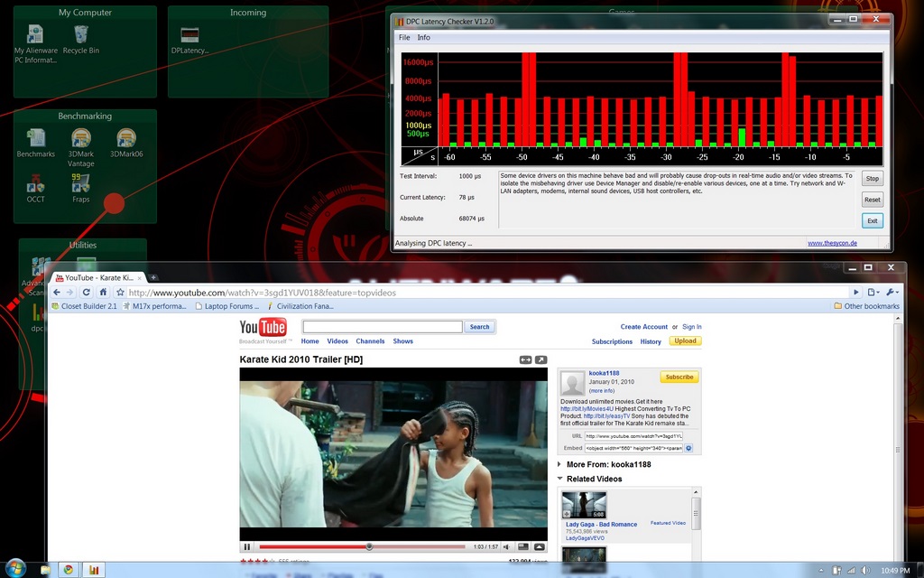Launch the 3DMark Vantage shortcut

point(80,147)
